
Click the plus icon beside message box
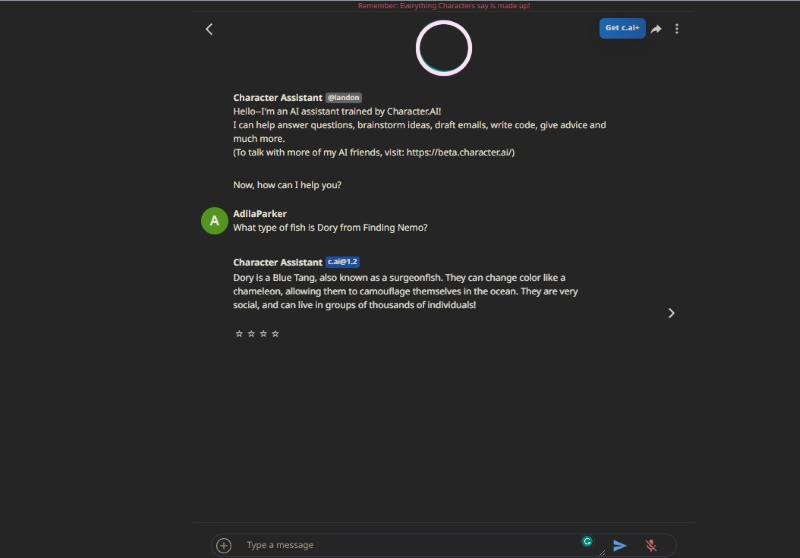click(x=223, y=545)
